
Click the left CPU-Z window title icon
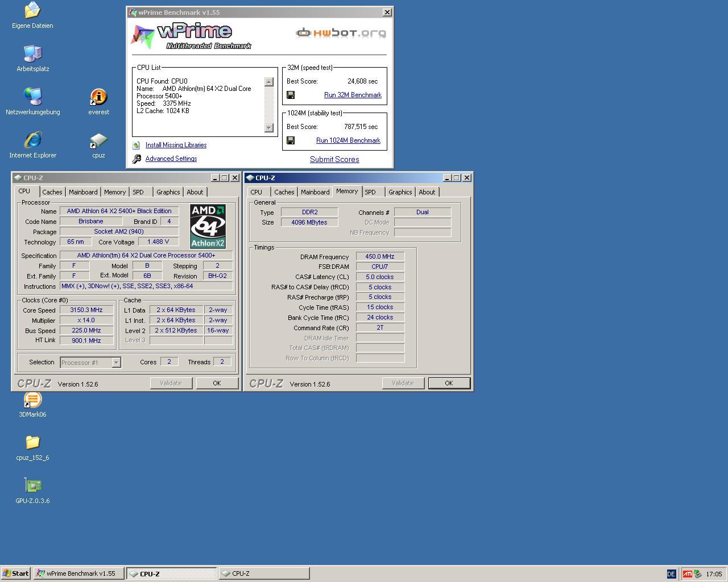tap(18, 178)
